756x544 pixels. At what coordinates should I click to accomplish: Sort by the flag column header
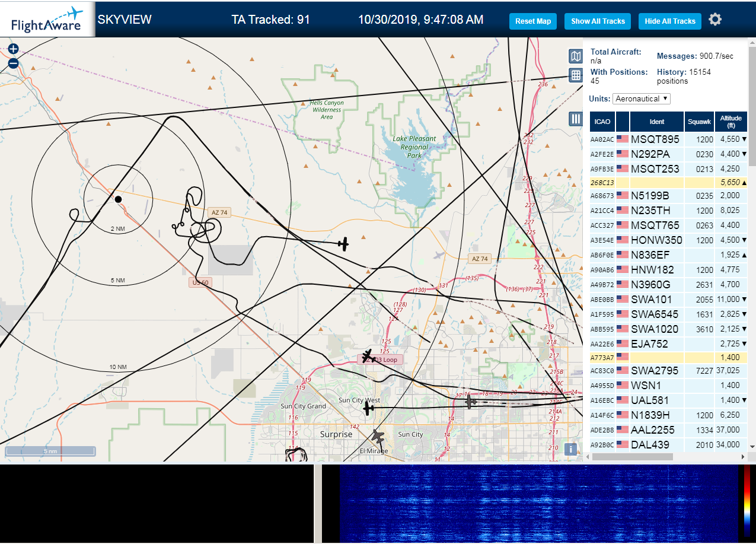[x=623, y=121]
